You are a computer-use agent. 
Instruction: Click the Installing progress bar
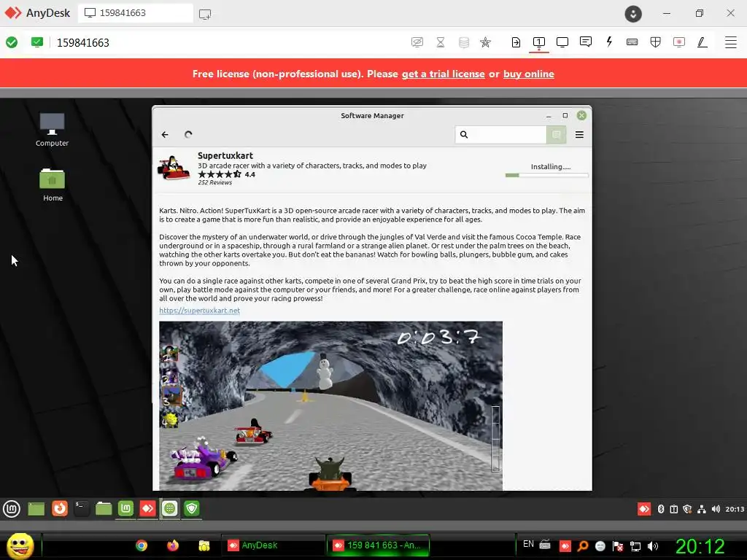point(547,175)
